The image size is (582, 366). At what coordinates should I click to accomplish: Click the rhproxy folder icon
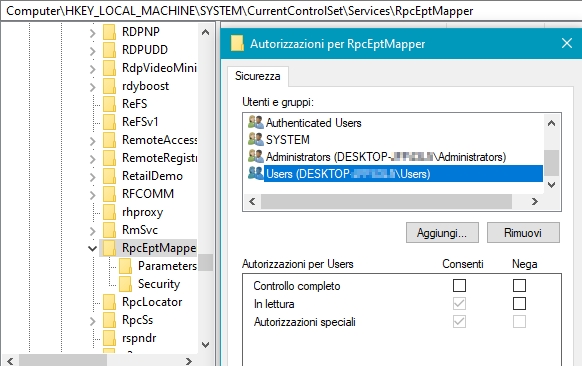click(109, 212)
